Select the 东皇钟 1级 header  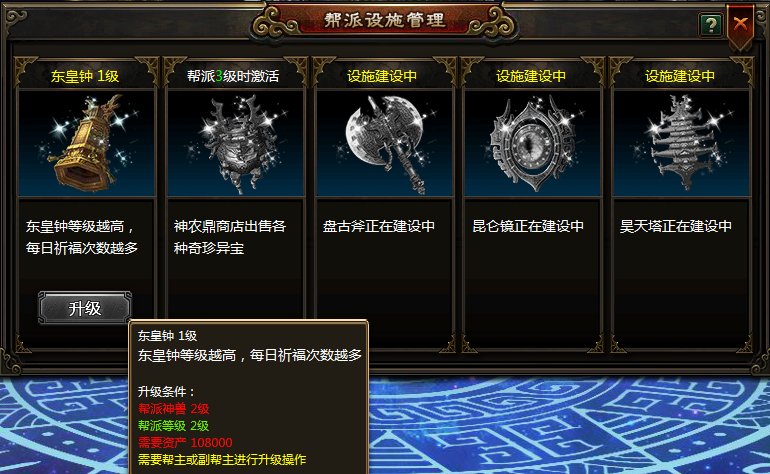pyautogui.click(x=85, y=76)
